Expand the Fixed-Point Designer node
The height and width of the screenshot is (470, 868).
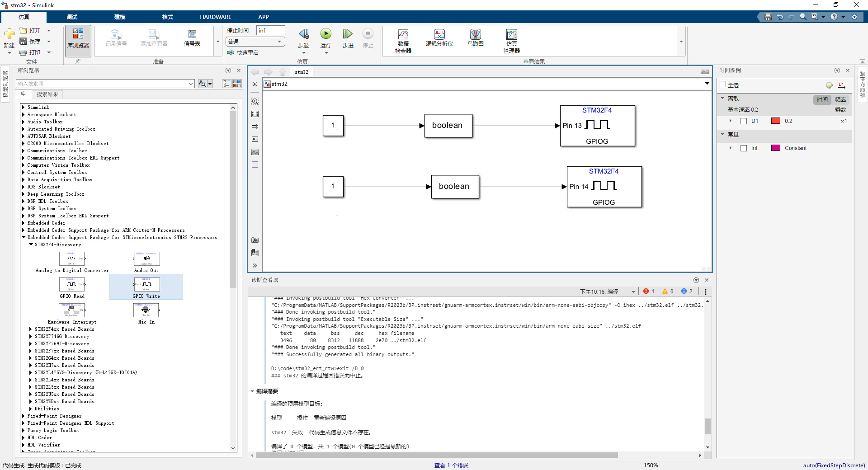point(24,416)
